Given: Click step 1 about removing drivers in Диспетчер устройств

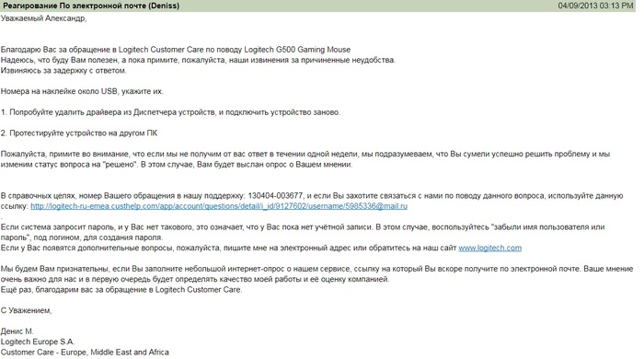Looking at the screenshot, I should (170, 112).
